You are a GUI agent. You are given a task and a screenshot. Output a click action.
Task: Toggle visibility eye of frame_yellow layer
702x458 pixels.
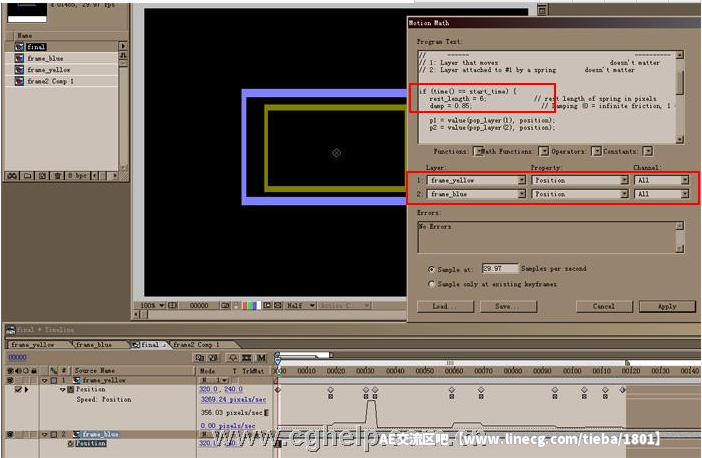tap(10, 380)
